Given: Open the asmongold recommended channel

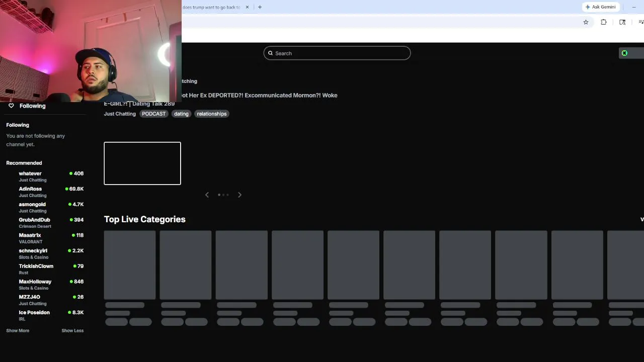Looking at the screenshot, I should point(45,207).
